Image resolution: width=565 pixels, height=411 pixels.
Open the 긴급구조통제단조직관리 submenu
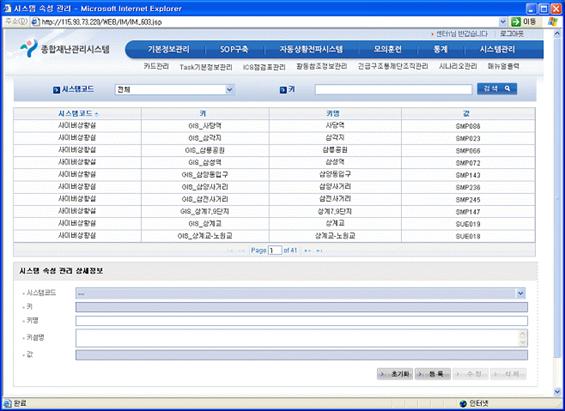[393, 67]
